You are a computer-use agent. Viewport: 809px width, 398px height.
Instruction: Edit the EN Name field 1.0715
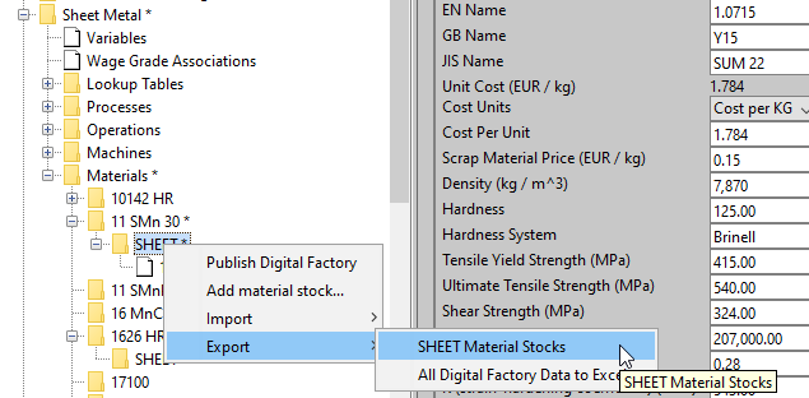pos(759,12)
